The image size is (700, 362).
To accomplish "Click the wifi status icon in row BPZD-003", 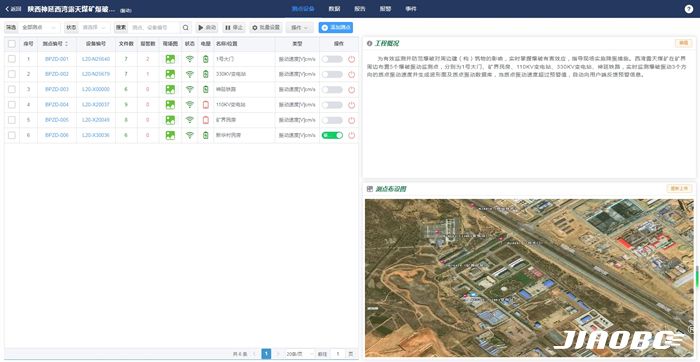I will [190, 89].
